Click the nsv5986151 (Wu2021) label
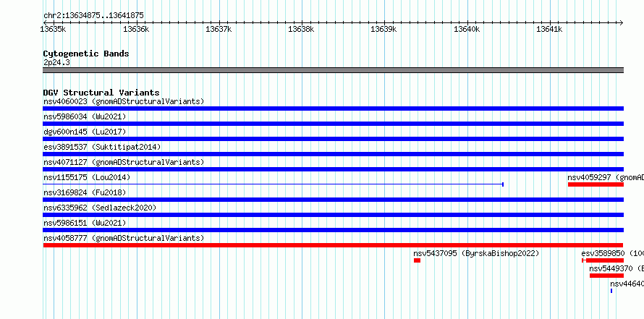 coord(85,223)
